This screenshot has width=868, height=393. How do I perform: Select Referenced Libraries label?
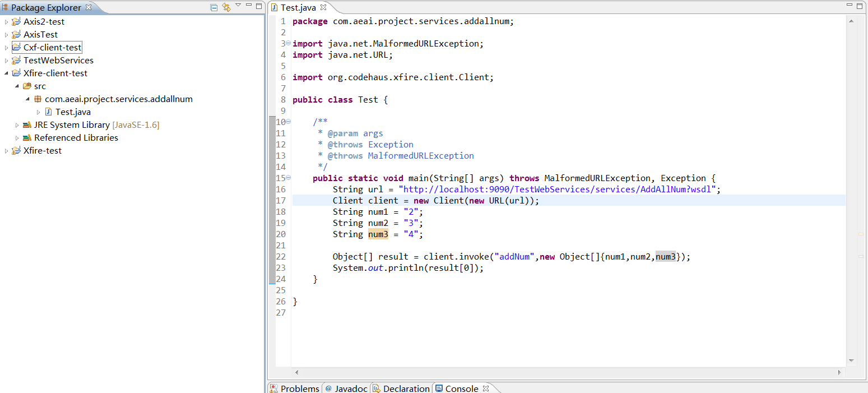coord(76,138)
